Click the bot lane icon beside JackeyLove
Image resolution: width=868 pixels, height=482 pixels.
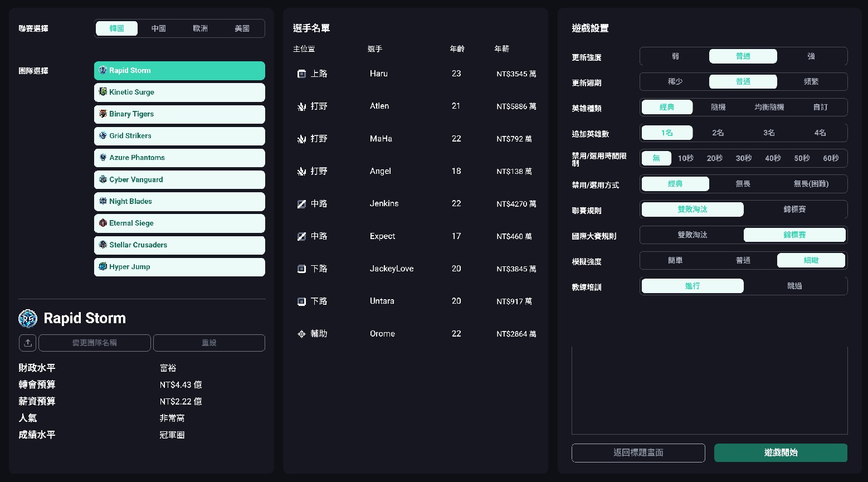[301, 269]
